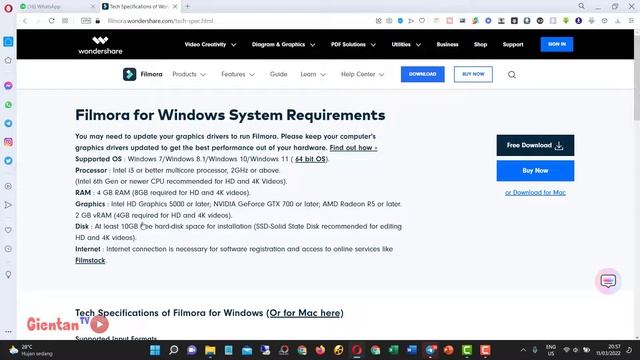The width and height of the screenshot is (640, 360).
Task: Open the Support menu item
Action: coord(513,44)
